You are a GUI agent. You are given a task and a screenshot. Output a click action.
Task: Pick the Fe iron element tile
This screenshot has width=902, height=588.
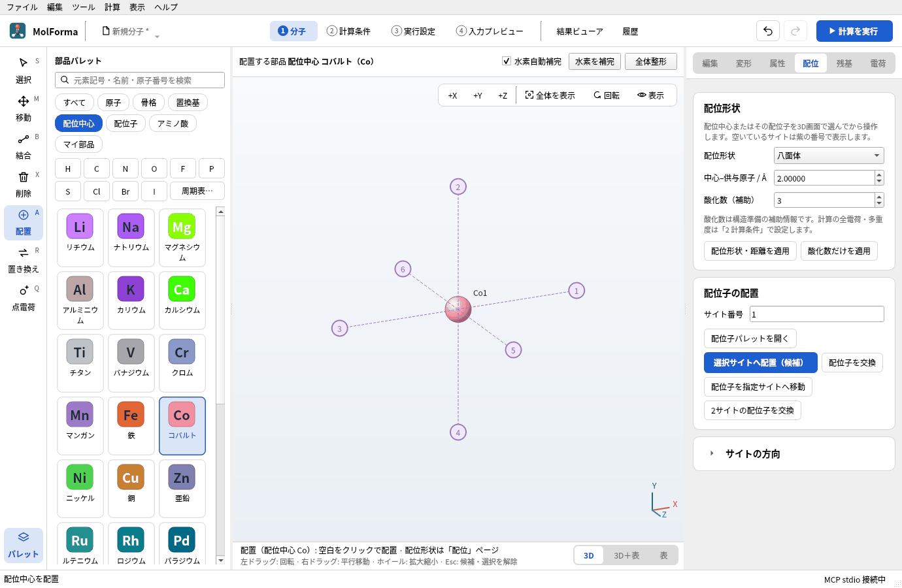pos(131,425)
